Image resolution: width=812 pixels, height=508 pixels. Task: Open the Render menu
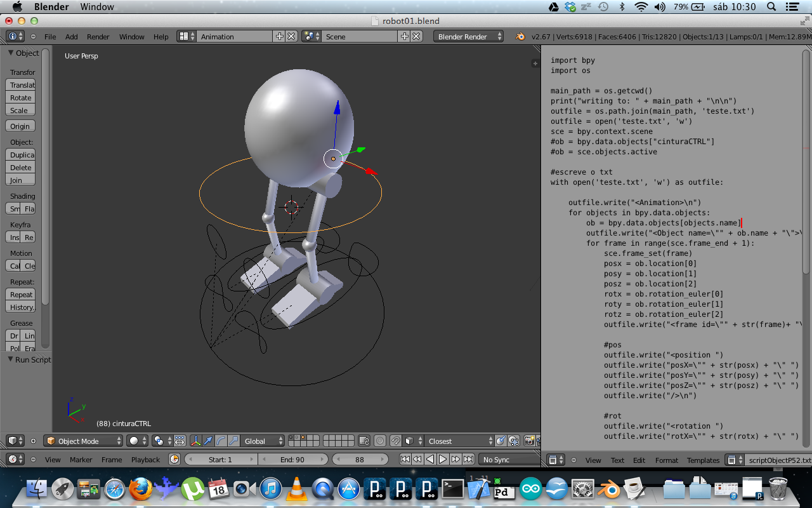point(98,36)
